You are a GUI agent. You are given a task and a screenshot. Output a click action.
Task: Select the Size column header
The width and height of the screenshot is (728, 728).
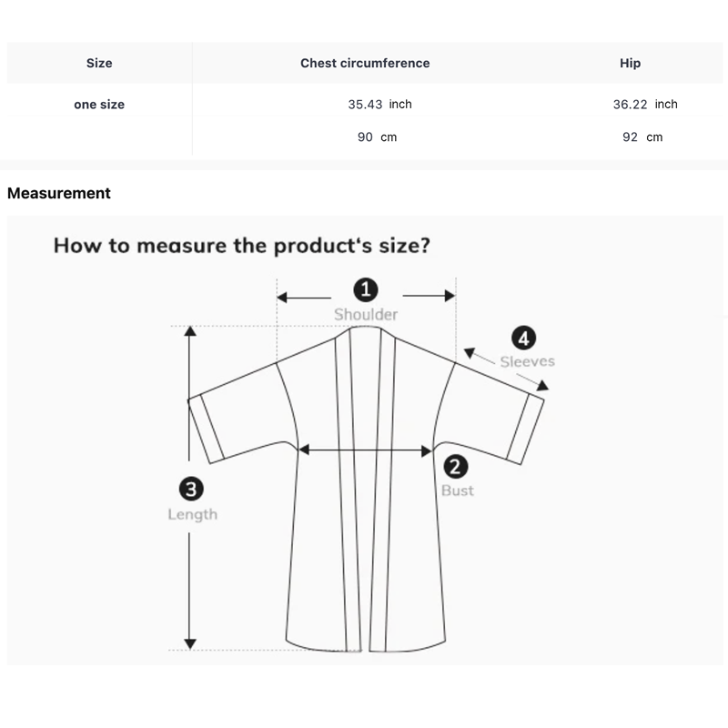[x=99, y=64]
